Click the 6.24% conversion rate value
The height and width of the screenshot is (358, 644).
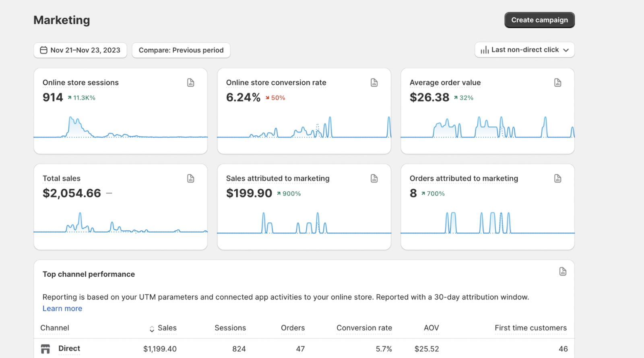click(x=243, y=97)
